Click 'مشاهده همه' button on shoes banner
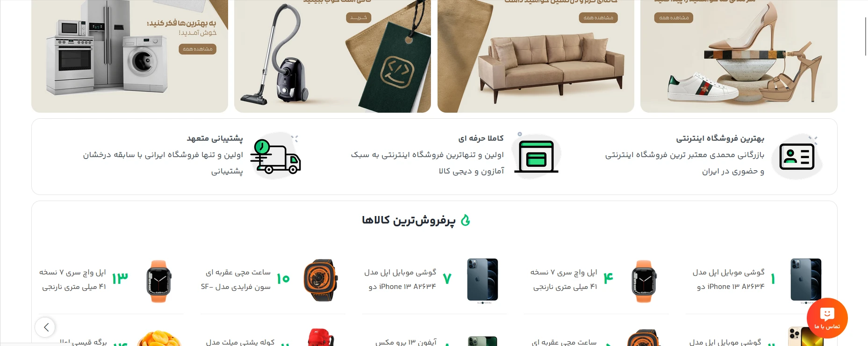The width and height of the screenshot is (868, 346). 674,18
